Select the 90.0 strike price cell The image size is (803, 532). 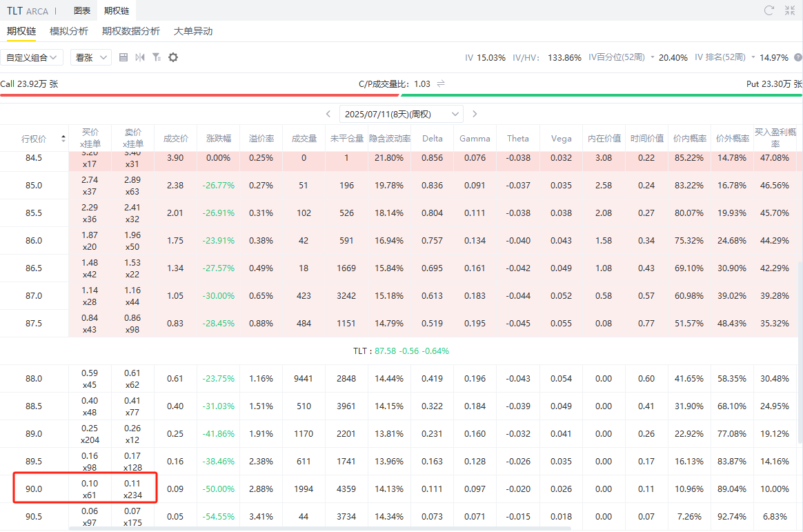[34, 489]
